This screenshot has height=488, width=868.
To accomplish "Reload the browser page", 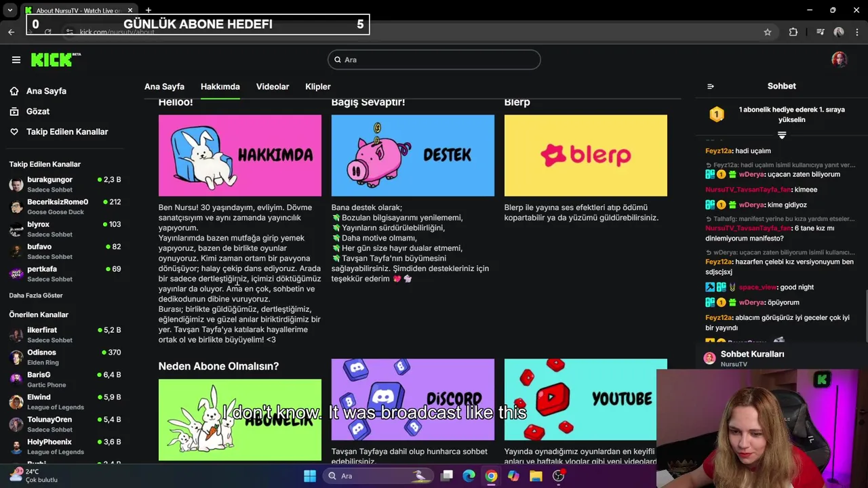I will coord(47,32).
